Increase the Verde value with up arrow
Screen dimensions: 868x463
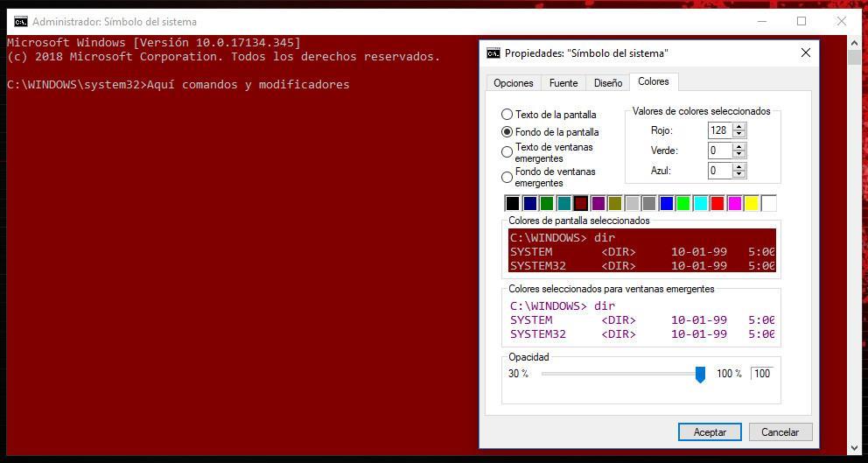point(739,147)
